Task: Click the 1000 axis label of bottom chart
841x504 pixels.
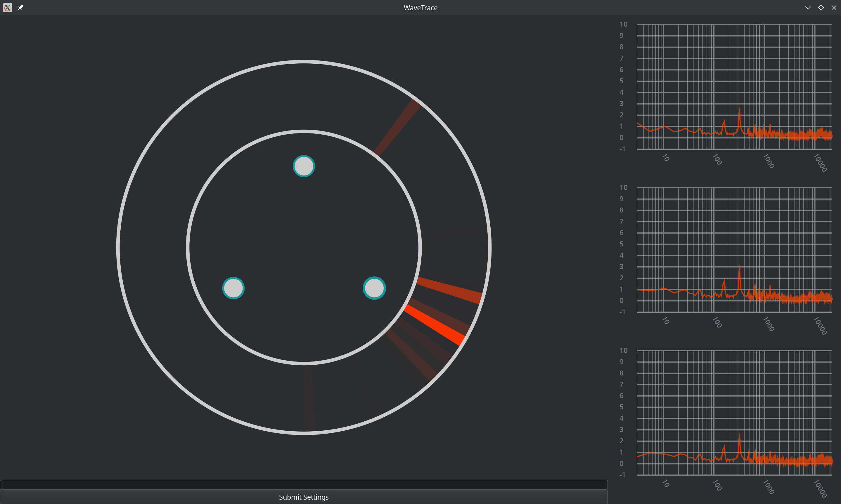Action: click(769, 487)
